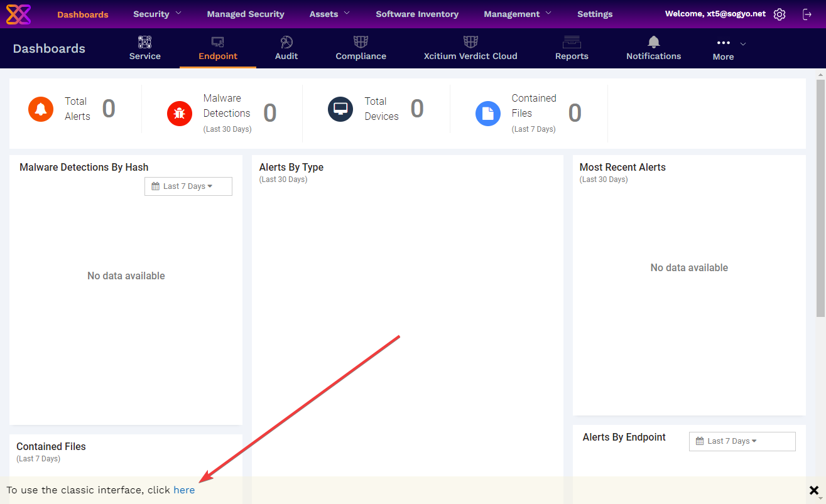Click the More ellipsis icon
The width and height of the screenshot is (826, 504).
[x=724, y=43]
